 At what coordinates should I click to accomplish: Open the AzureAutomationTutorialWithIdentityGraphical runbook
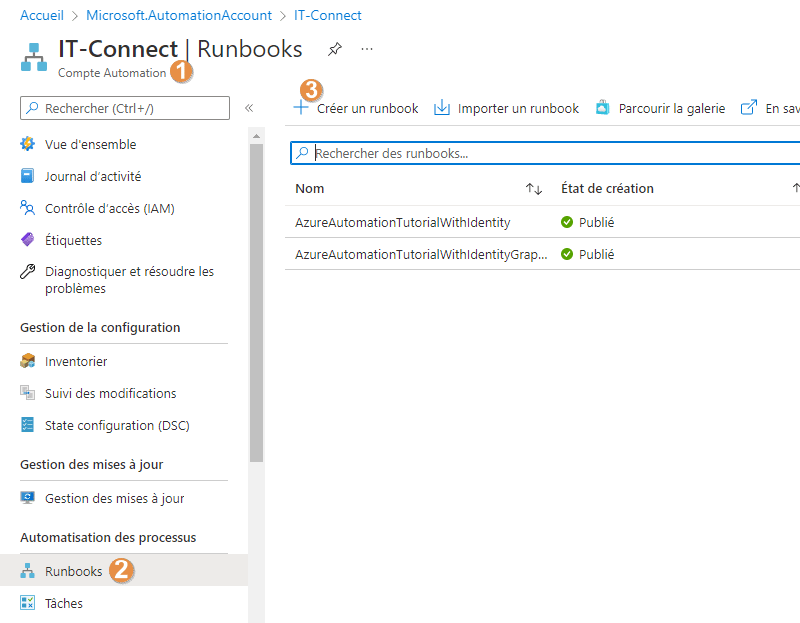[421, 254]
